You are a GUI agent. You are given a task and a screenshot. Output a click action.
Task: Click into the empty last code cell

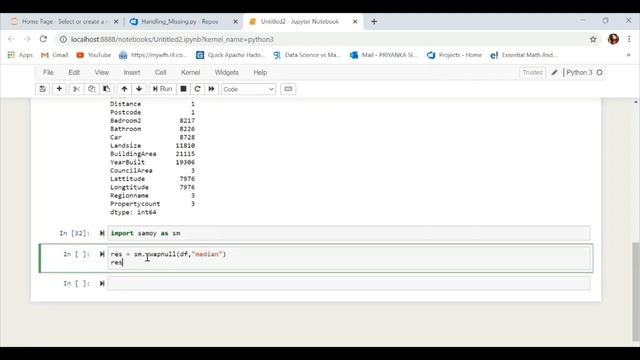349,283
